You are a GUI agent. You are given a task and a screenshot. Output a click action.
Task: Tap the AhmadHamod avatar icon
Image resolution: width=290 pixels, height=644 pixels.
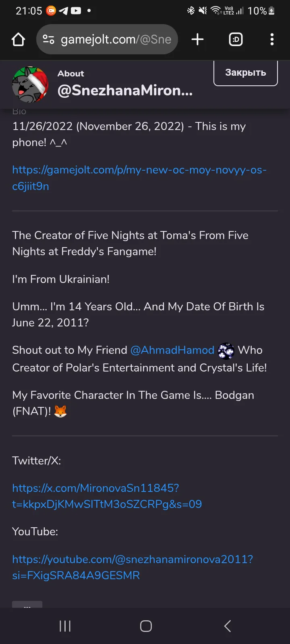point(226,351)
